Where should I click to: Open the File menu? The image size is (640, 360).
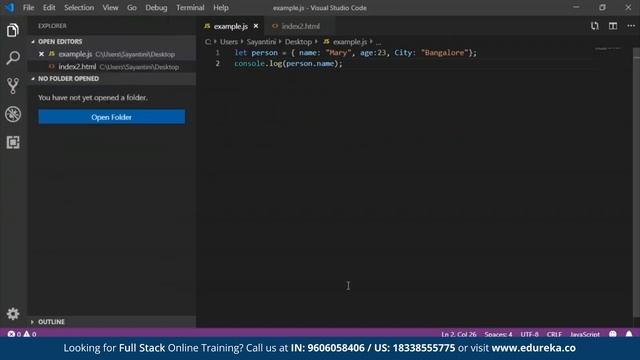28,7
